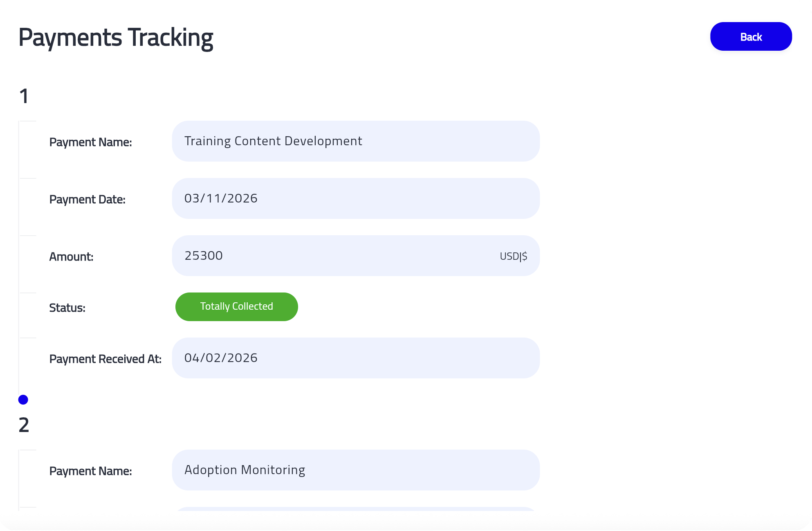This screenshot has width=812, height=531.
Task: Open the Payment Received At date 04/02/2026
Action: [355, 358]
